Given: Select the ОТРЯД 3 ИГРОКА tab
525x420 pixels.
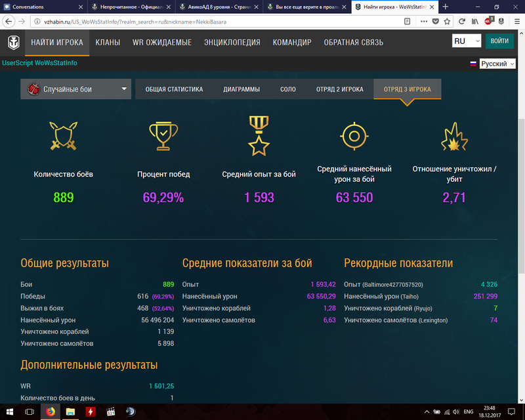Looking at the screenshot, I should (x=407, y=89).
